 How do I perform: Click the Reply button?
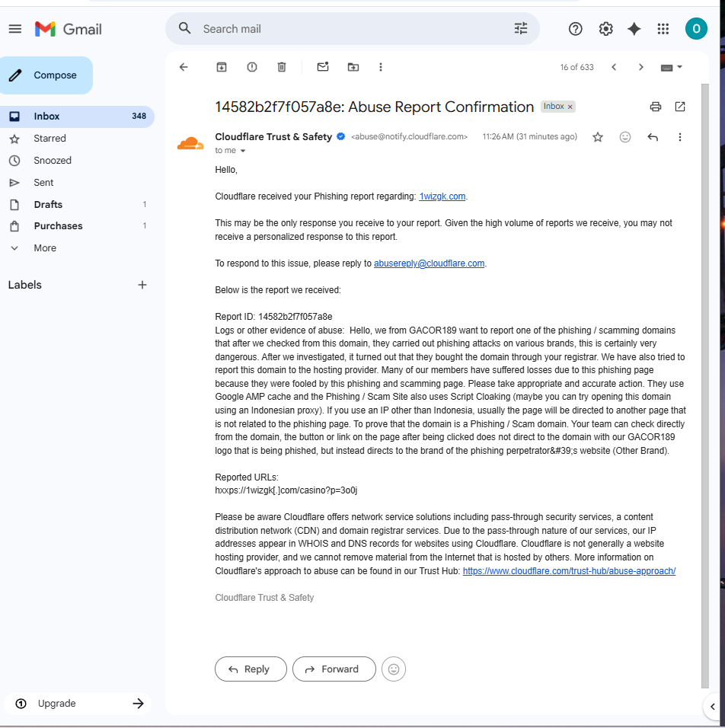click(251, 669)
